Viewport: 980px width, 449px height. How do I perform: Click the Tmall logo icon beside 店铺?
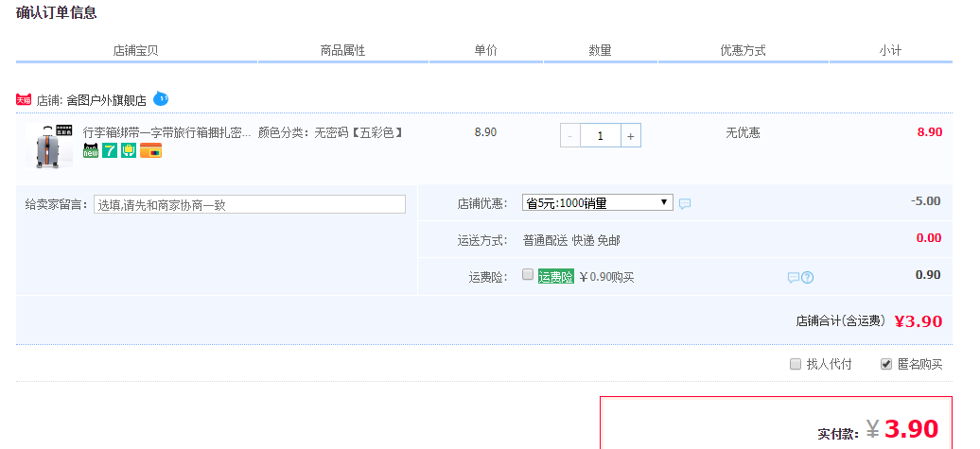click(x=24, y=100)
